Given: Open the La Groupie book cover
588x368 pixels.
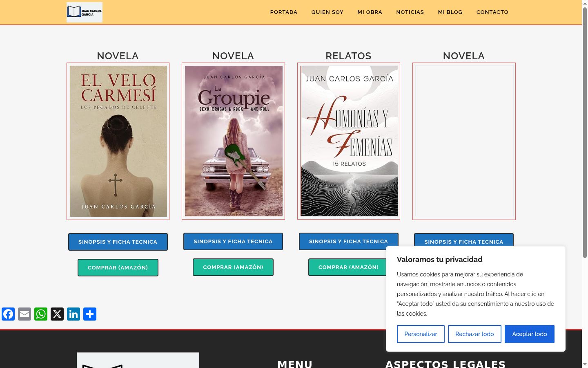Looking at the screenshot, I should click(233, 141).
